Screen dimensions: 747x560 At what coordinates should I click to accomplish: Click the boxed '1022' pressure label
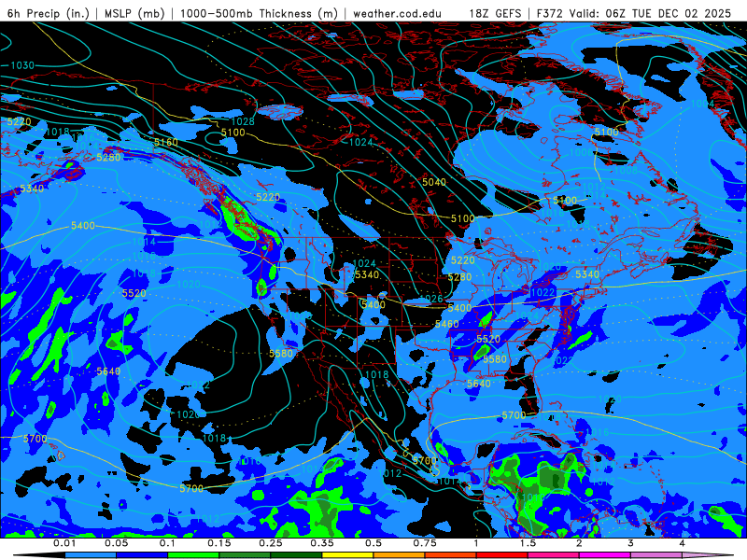543,292
